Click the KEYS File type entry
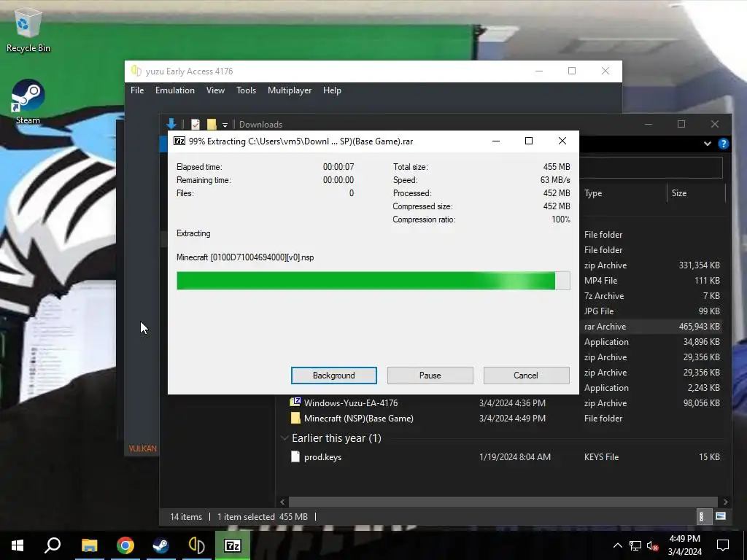 coord(602,457)
